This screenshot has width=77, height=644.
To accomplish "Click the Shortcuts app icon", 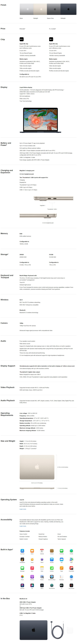I will [22, 585].
